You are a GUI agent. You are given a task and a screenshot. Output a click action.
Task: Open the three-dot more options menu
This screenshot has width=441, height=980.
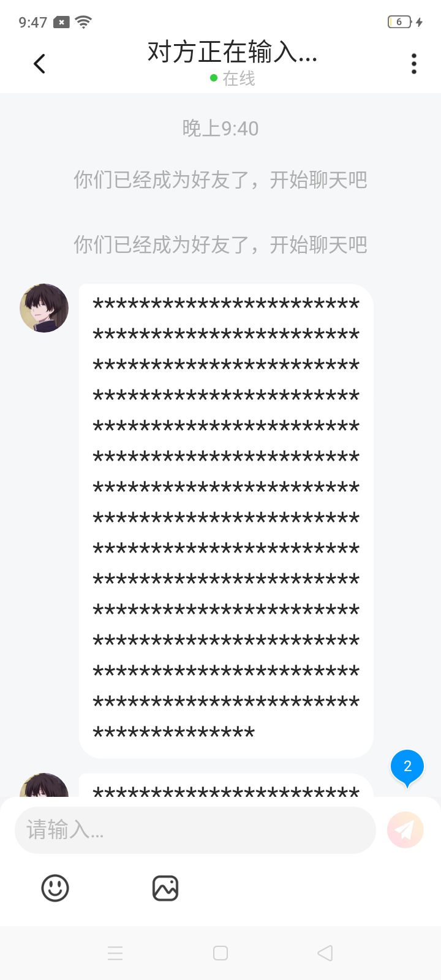[414, 64]
